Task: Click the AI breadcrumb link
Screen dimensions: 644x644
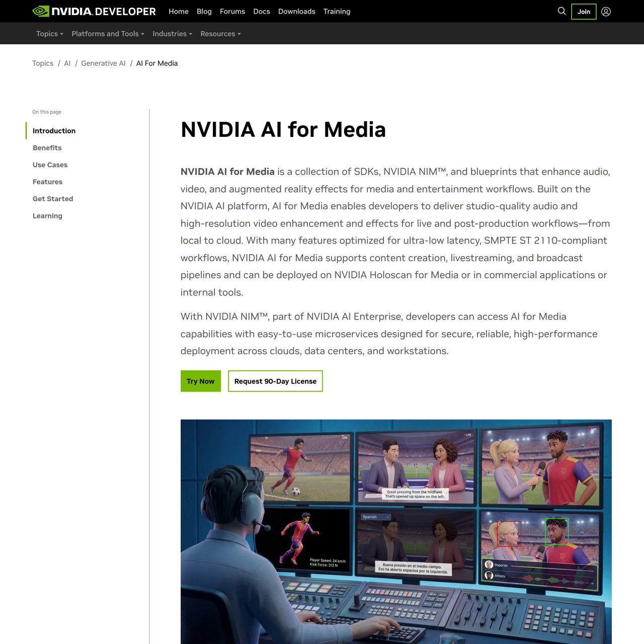Action: (x=67, y=63)
